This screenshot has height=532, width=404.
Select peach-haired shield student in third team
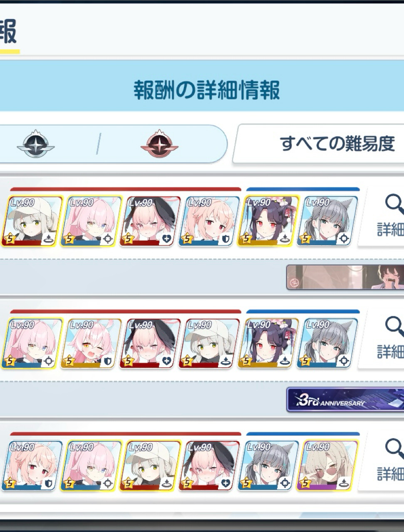coord(32,465)
